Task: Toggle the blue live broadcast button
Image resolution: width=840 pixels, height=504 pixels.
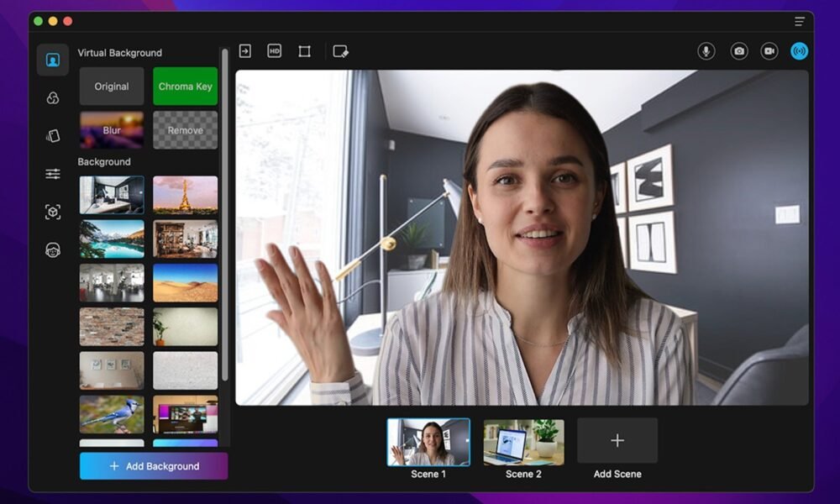Action: click(x=799, y=51)
